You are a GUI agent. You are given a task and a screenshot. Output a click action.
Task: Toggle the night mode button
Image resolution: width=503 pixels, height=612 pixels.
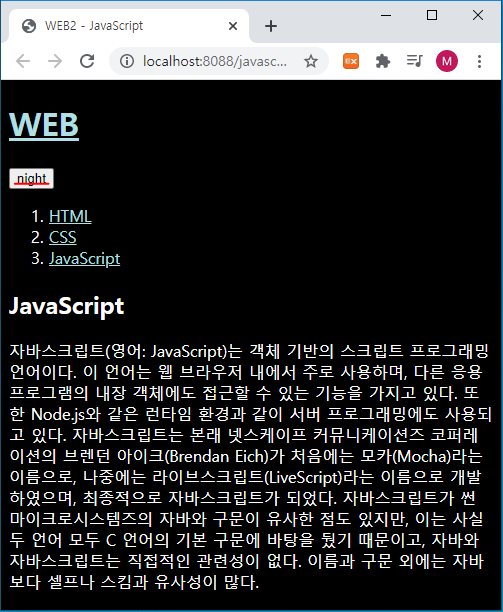click(32, 179)
